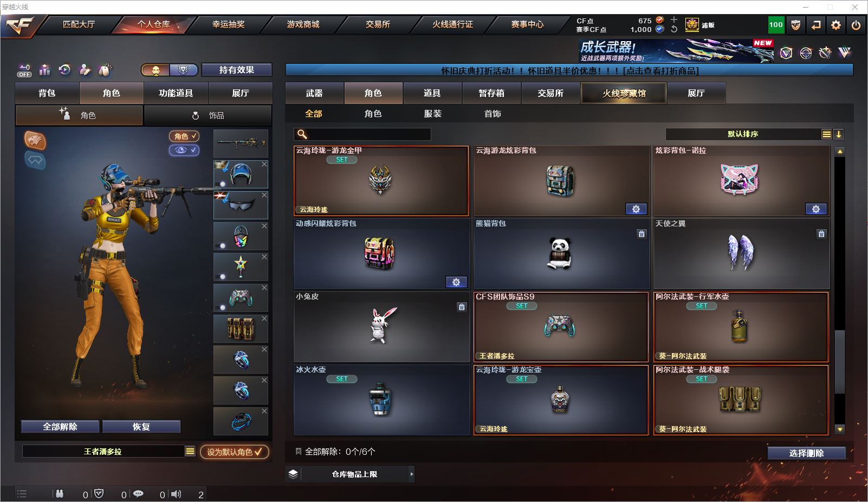Click the power exit icon
The height and width of the screenshot is (502, 868).
pyautogui.click(x=856, y=25)
